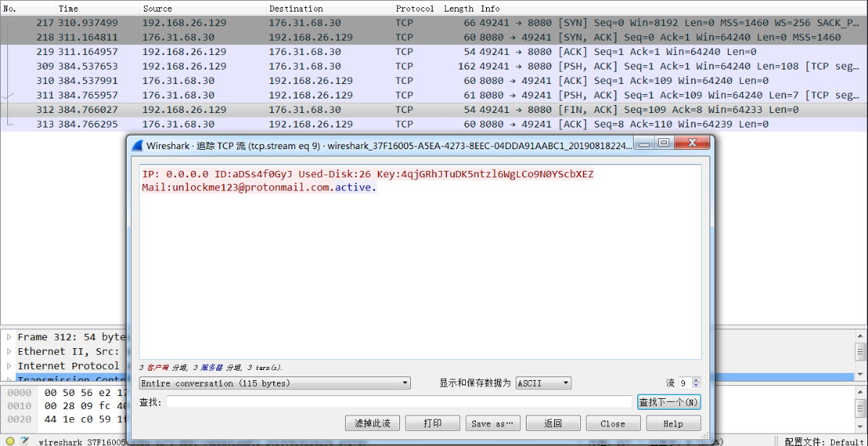Click the 查找 search text field

pos(399,402)
